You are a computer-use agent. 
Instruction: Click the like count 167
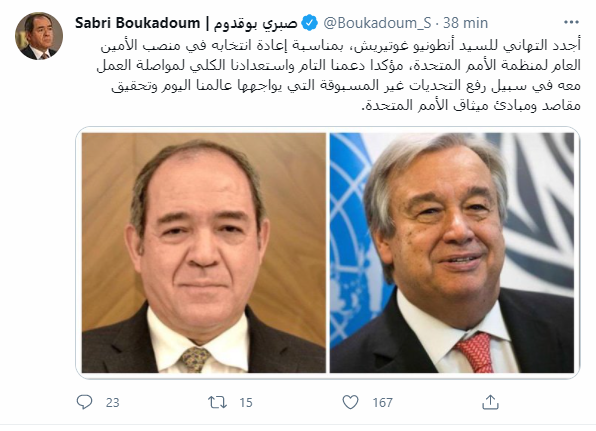[382, 402]
